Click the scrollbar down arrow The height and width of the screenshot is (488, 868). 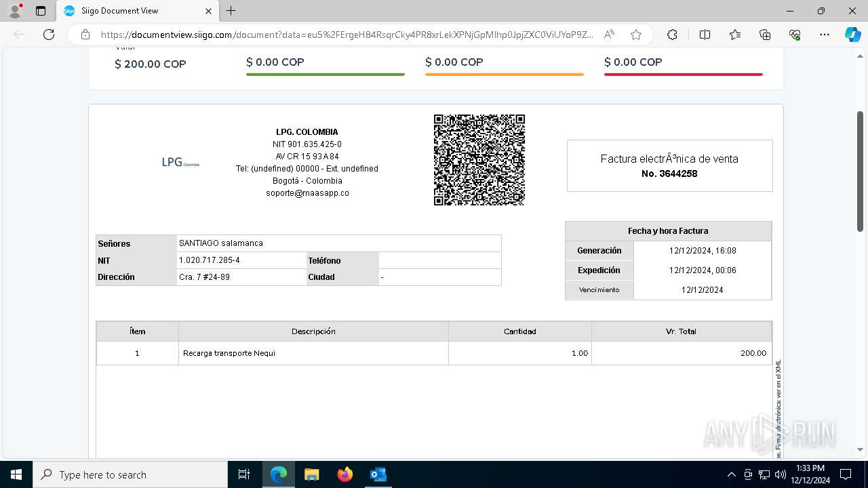tap(861, 449)
